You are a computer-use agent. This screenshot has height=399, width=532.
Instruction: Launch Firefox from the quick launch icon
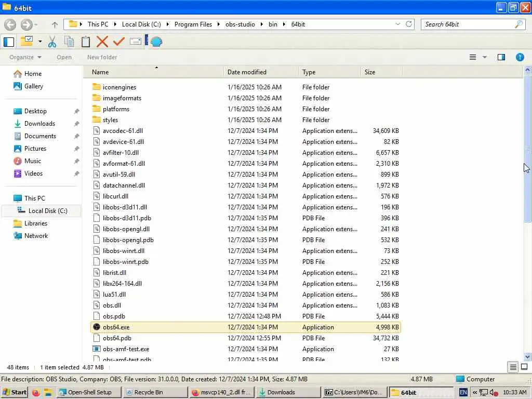[36, 393]
